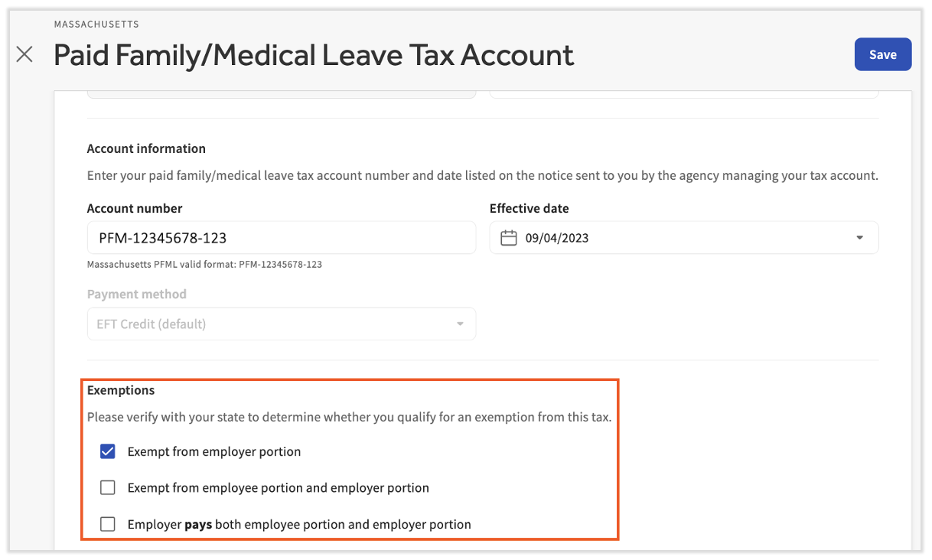Click the Payment method label
Image resolution: width=932 pixels, height=560 pixels.
(x=137, y=294)
